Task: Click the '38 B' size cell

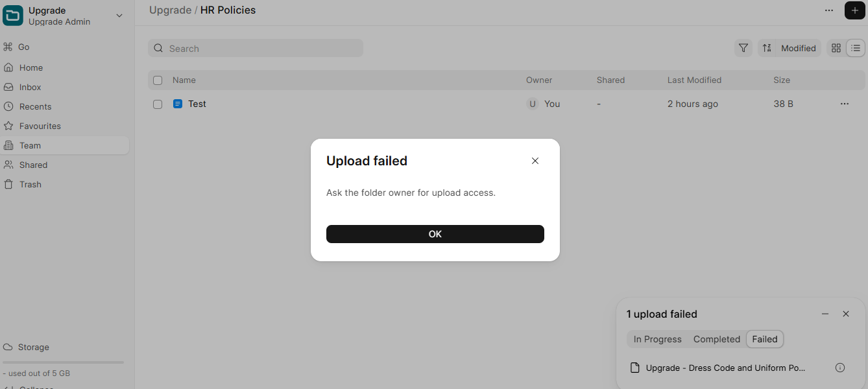Action: pos(784,104)
